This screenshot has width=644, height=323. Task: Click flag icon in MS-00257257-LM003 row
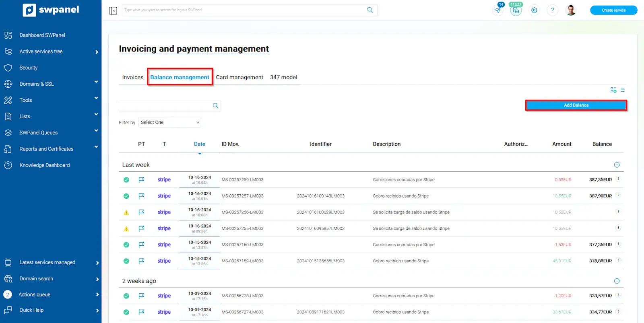click(141, 196)
